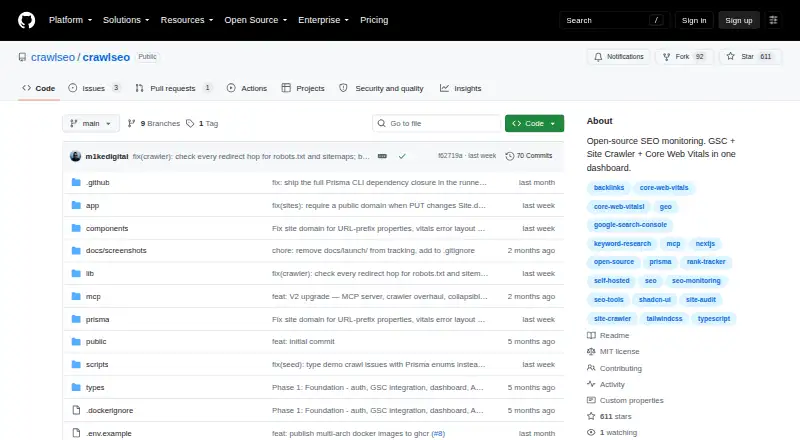Screen dimensions: 800x440
Task: Click the GitHub logo icon
Action: click(27, 20)
